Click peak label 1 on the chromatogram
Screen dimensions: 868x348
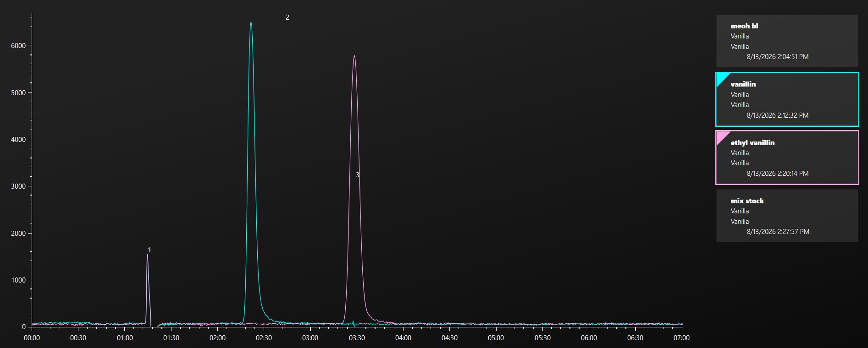pyautogui.click(x=149, y=250)
